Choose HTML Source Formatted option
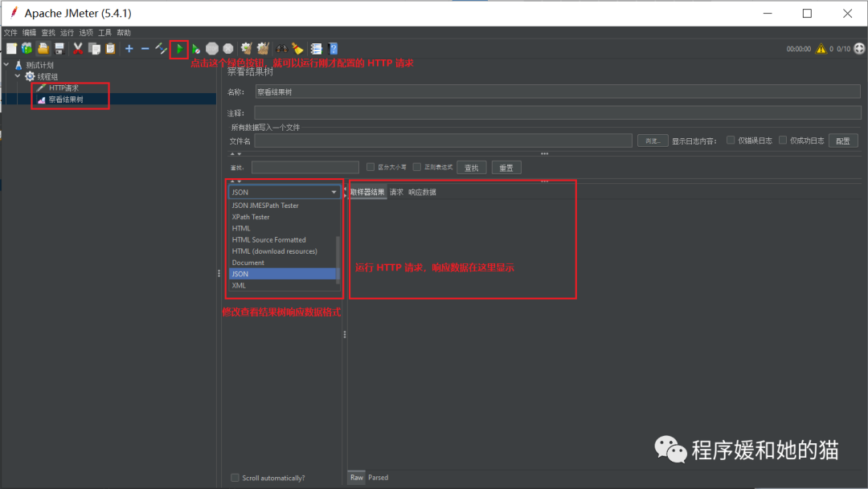This screenshot has height=489, width=868. point(282,239)
